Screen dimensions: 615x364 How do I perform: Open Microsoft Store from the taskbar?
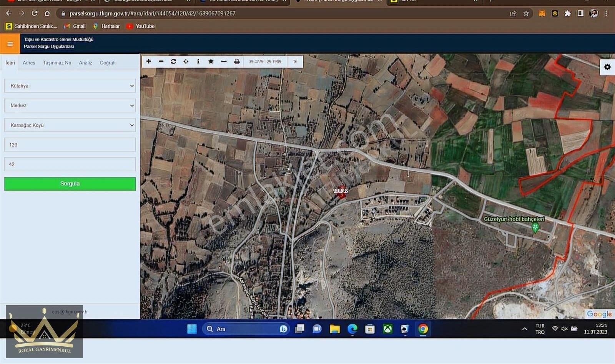point(370,329)
